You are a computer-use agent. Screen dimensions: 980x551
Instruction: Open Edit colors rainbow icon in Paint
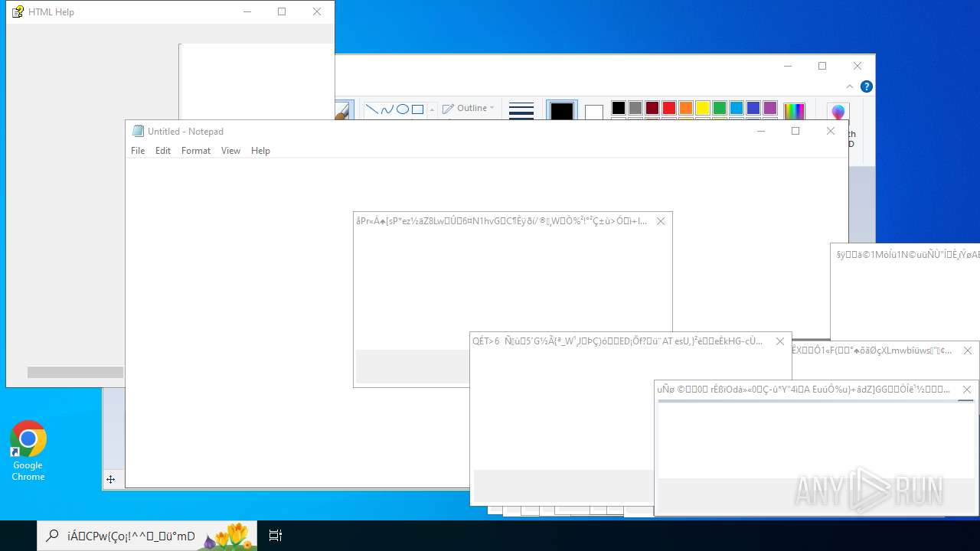pyautogui.click(x=794, y=111)
